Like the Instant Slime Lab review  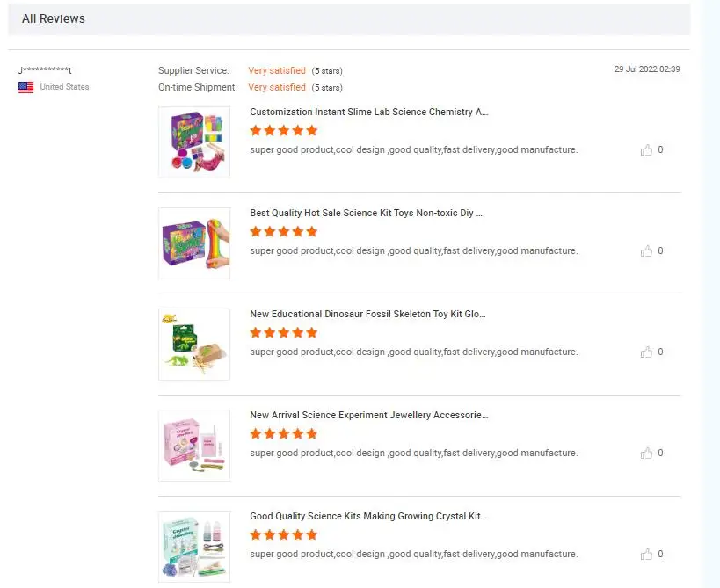[647, 150]
